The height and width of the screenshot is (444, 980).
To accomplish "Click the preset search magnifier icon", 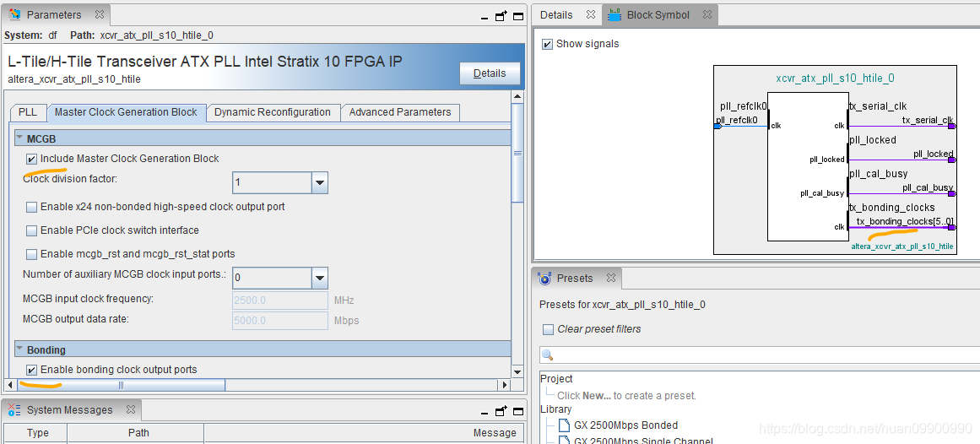I will pos(548,355).
